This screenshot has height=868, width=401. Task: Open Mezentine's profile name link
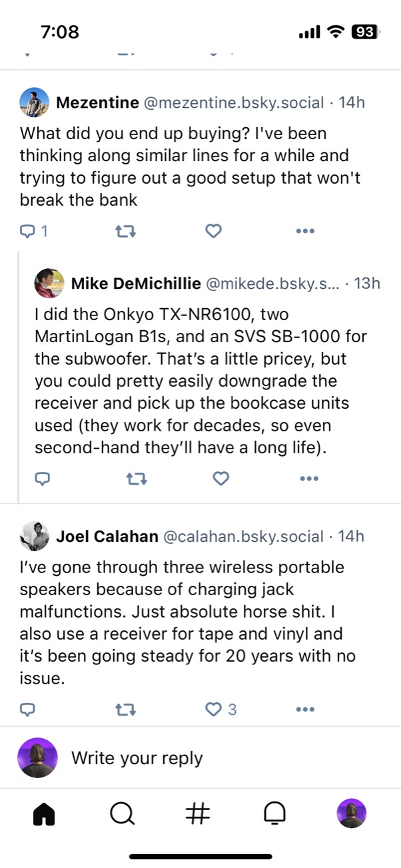[97, 103]
